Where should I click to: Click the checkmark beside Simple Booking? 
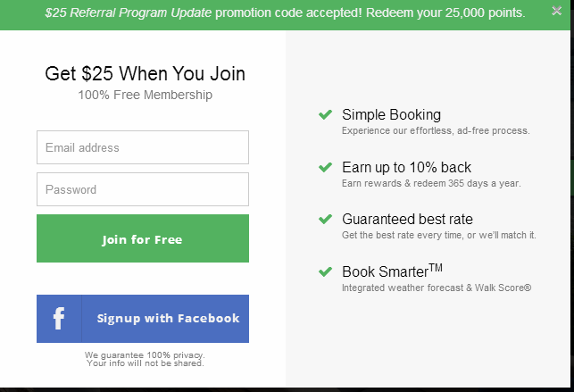326,114
